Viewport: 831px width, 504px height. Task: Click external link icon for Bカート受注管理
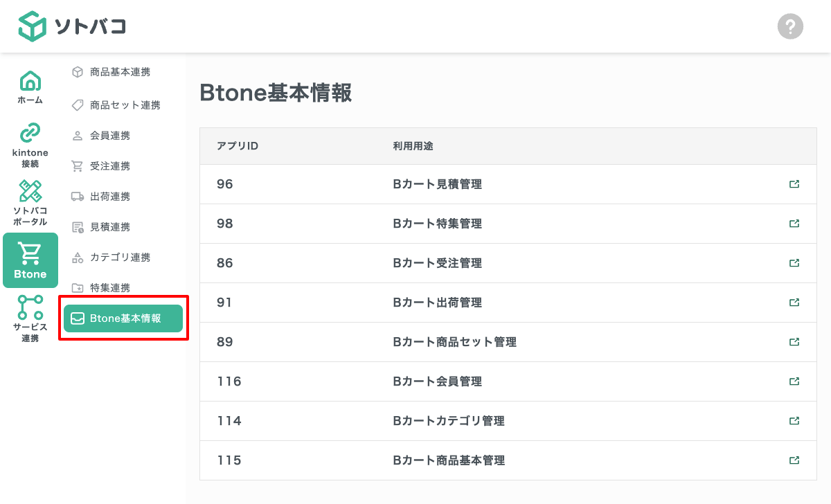tap(794, 263)
